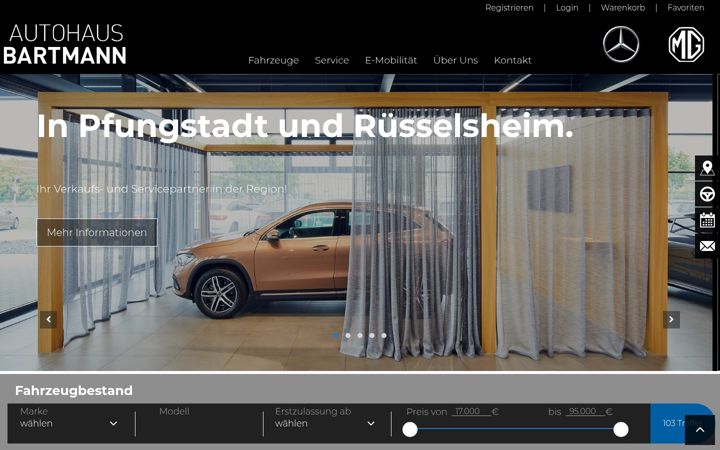
Task: Open the Erstzulassung ab dropdown
Action: point(325,423)
